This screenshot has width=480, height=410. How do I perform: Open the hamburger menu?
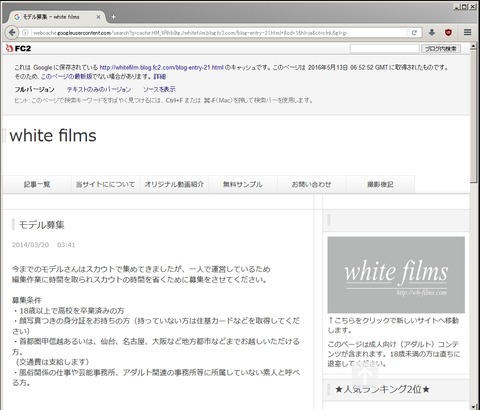tap(468, 32)
